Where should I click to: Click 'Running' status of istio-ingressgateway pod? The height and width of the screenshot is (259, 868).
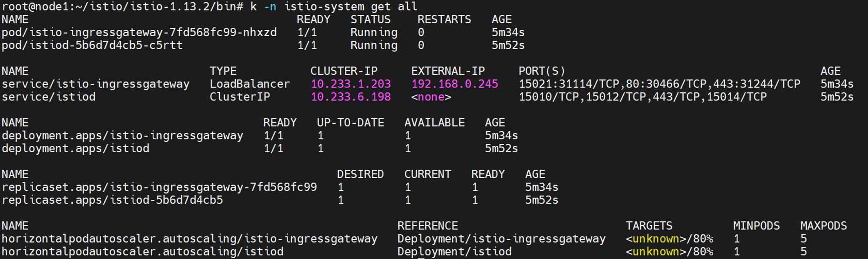pos(374,33)
